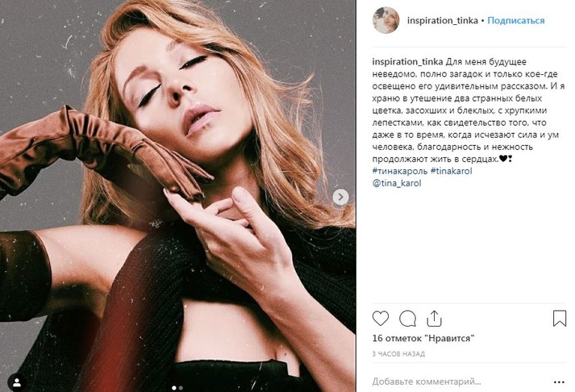Open the #тинакароль hashtag
The width and height of the screenshot is (575, 392).
click(399, 171)
